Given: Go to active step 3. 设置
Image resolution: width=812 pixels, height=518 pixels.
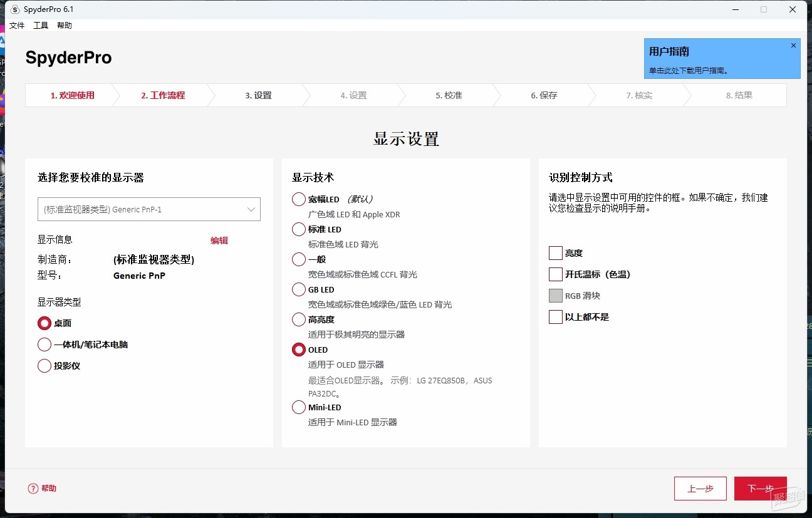Looking at the screenshot, I should point(258,95).
